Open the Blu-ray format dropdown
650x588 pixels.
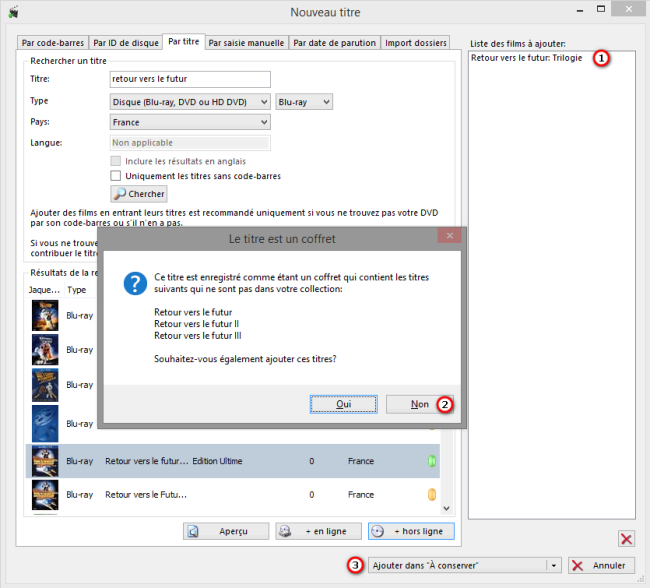(304, 102)
